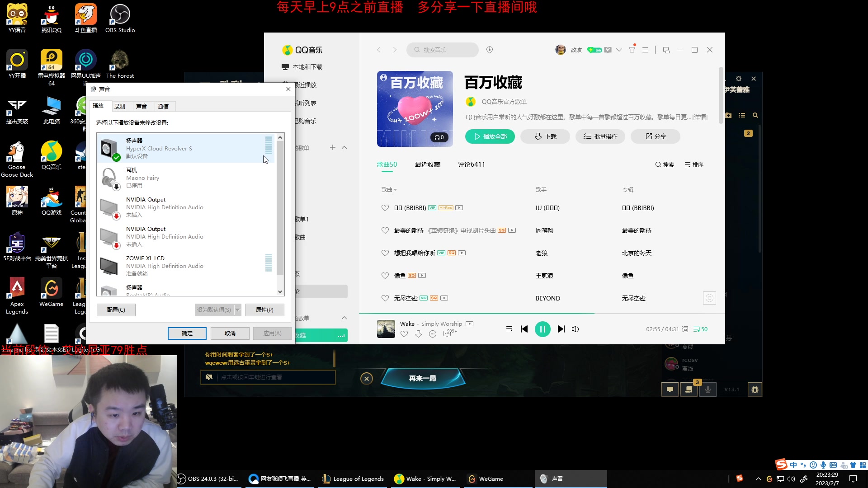Click 属性(P) properties button

(x=265, y=310)
